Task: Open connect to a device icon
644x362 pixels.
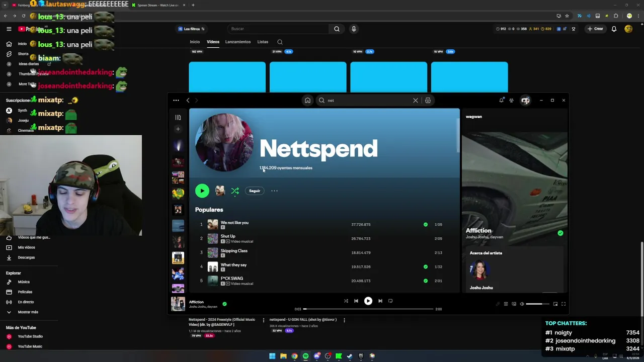Action: pos(514,304)
